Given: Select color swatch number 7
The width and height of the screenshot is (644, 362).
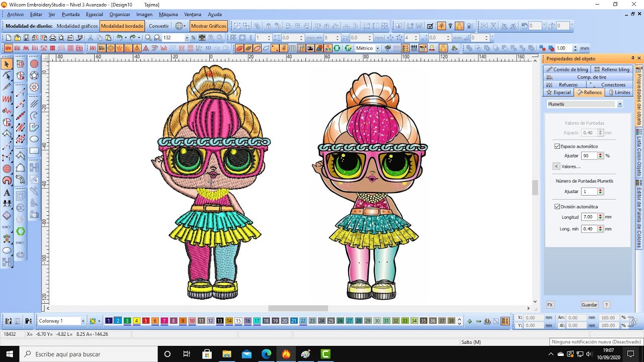Looking at the screenshot, I should pos(164,321).
